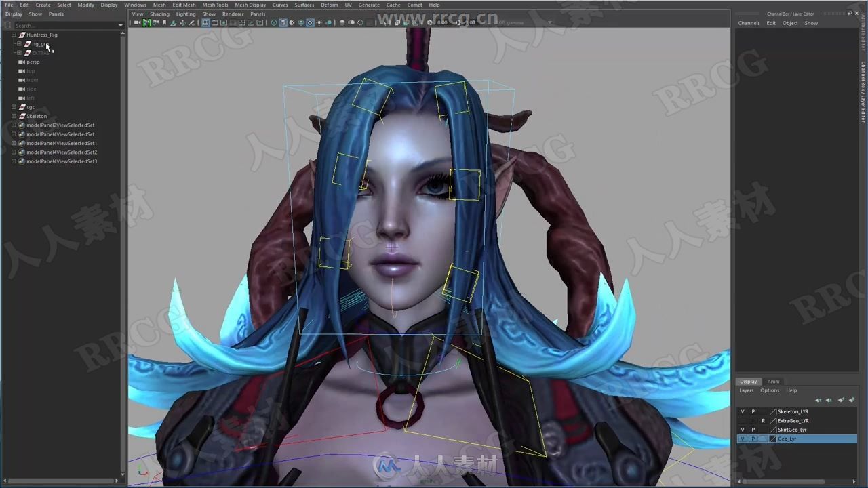This screenshot has height=488, width=868.
Task: Open the outliner Show menu
Action: click(35, 14)
